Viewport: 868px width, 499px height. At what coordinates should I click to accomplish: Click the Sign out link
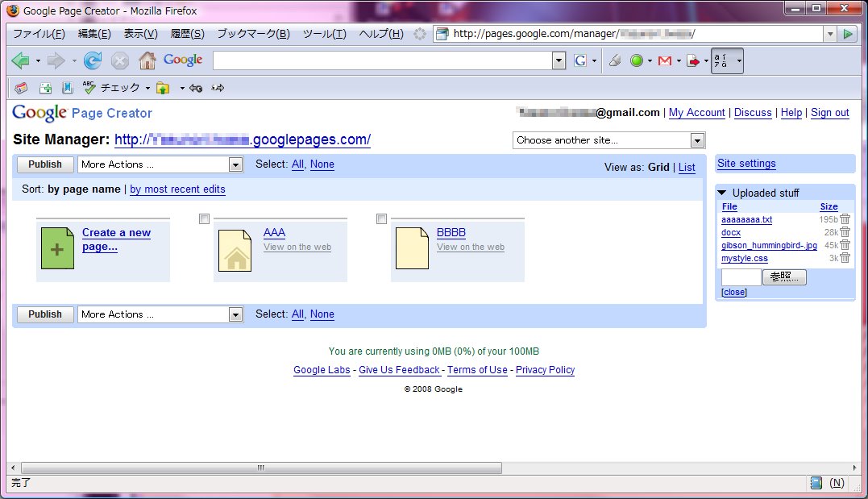click(830, 112)
